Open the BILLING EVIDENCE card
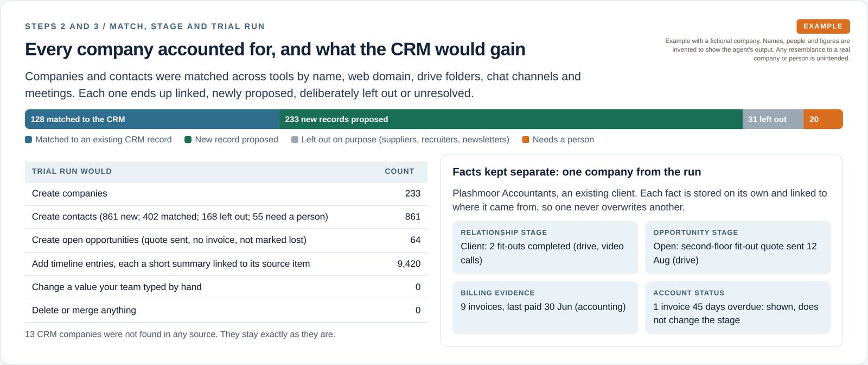 click(545, 307)
